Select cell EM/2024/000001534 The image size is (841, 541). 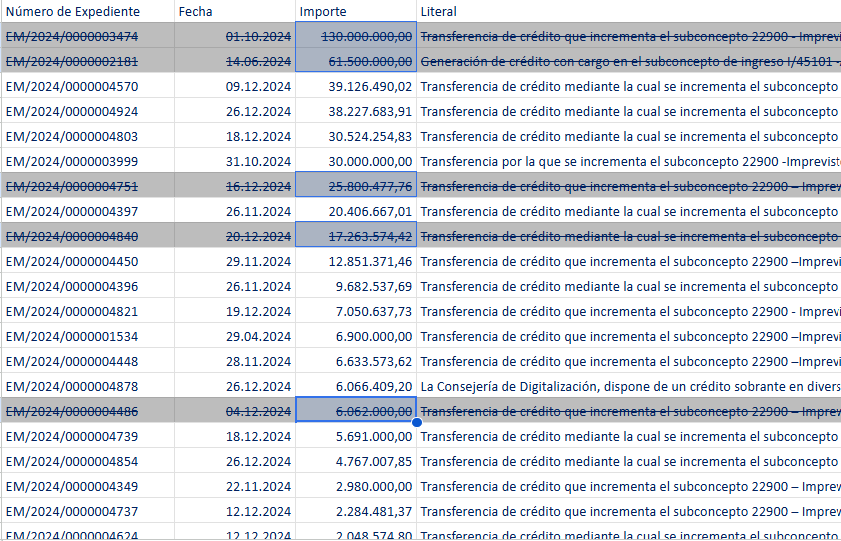(87, 337)
